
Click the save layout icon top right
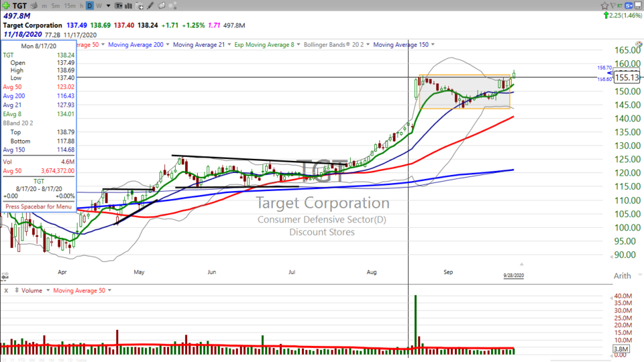tap(638, 5)
